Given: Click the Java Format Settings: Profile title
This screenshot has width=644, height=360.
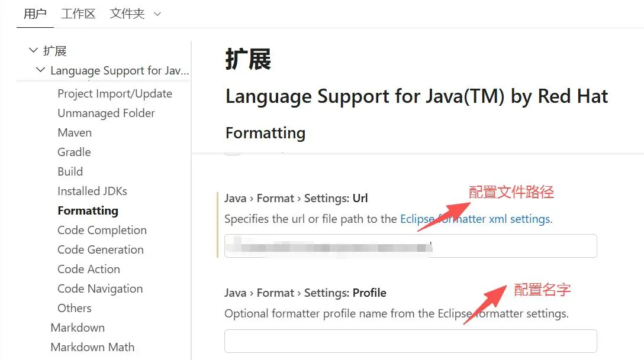Looking at the screenshot, I should tap(305, 293).
